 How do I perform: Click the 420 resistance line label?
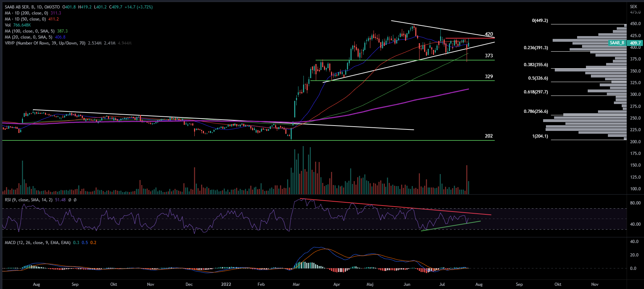coord(489,34)
